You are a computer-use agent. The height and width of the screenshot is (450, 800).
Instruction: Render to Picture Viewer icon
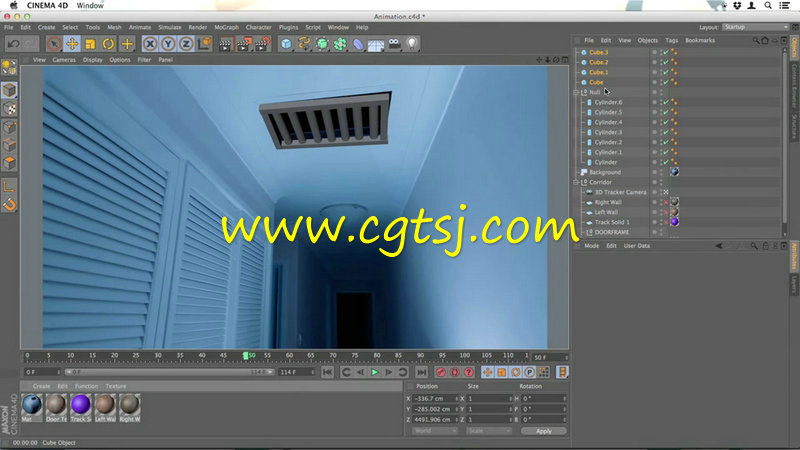pos(244,44)
